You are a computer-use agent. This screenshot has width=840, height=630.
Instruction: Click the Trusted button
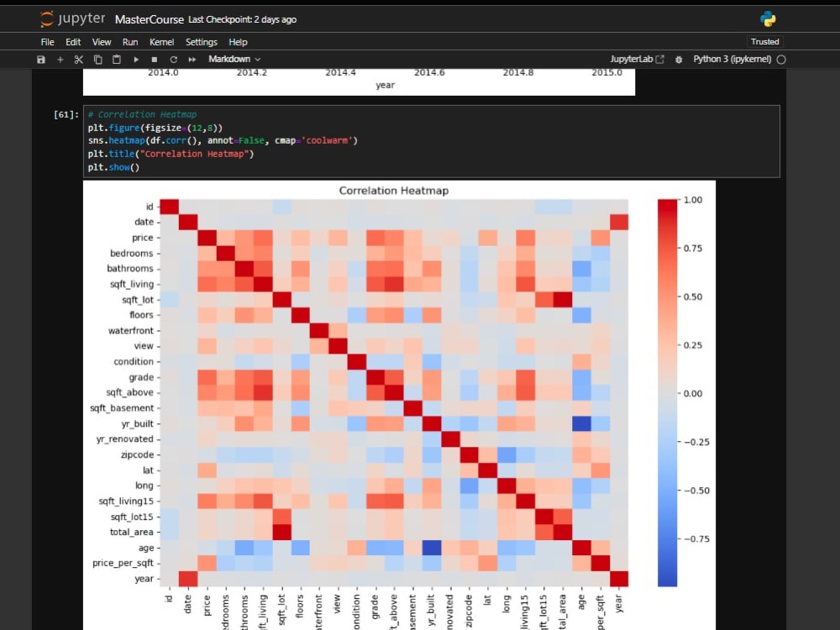(764, 42)
